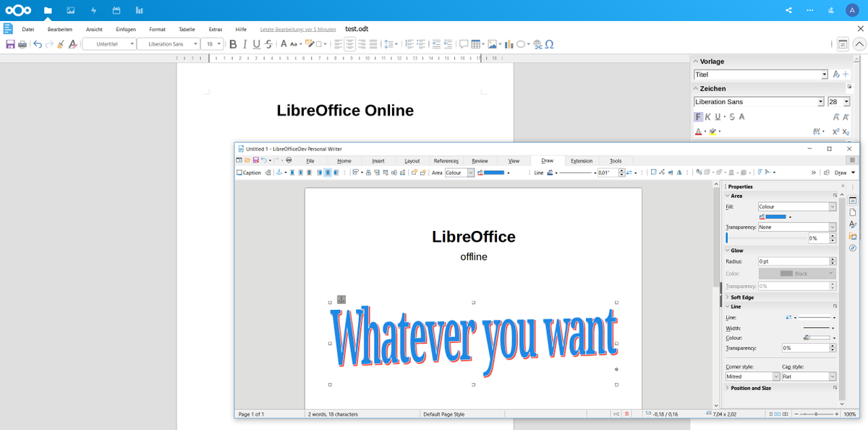Print the online document

(x=22, y=44)
